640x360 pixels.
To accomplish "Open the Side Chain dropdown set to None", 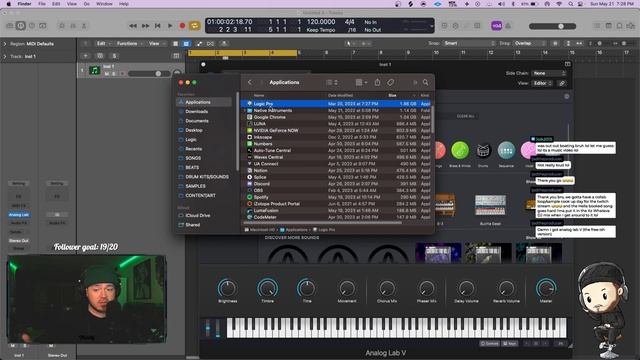I will [x=549, y=73].
